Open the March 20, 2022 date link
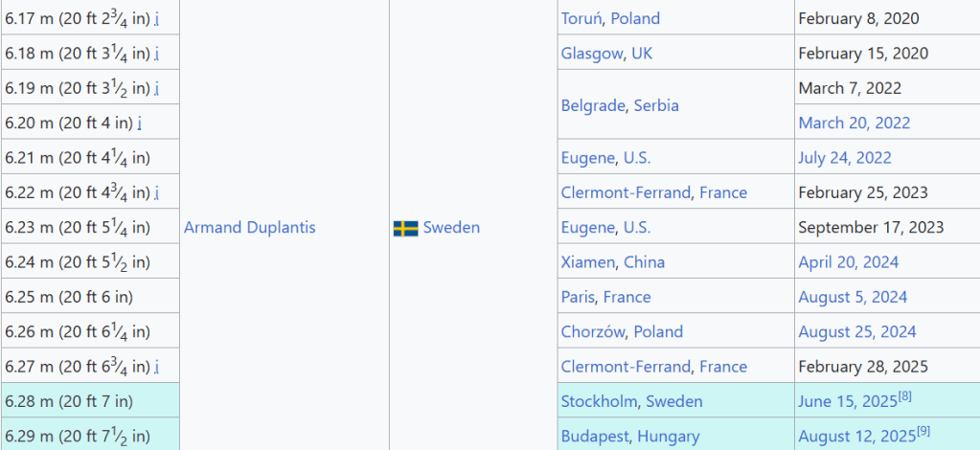This screenshot has width=980, height=450. [854, 123]
